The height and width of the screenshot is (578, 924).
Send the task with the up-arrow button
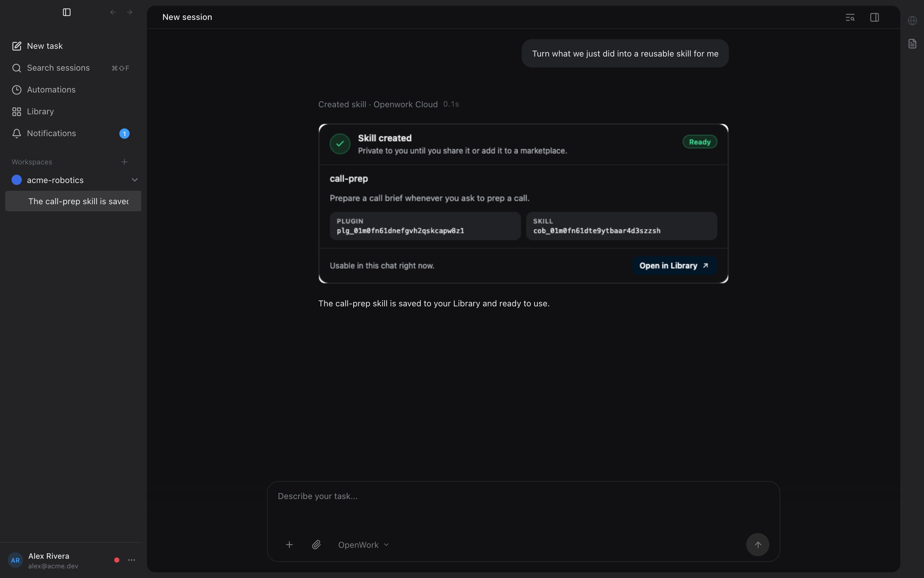pyautogui.click(x=757, y=545)
